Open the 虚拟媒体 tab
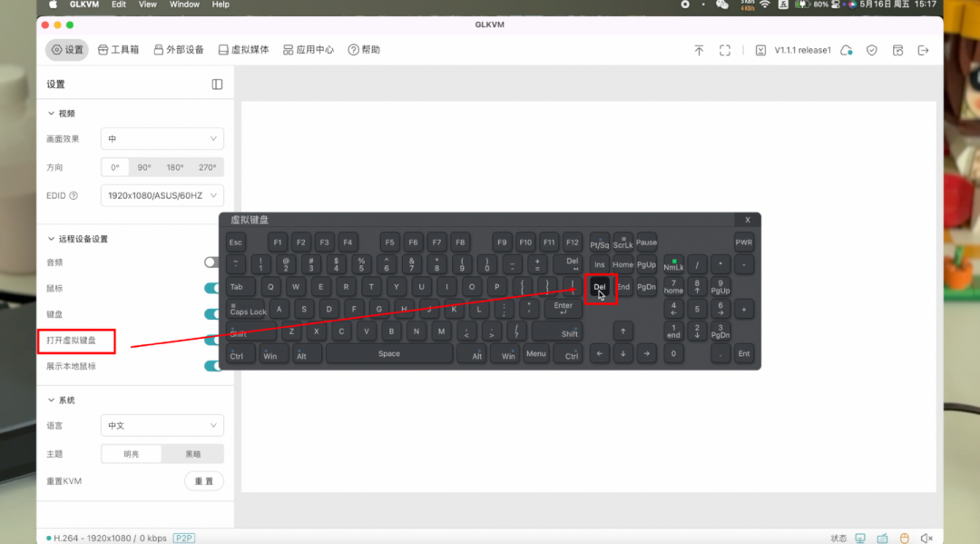980x544 pixels. tap(243, 50)
